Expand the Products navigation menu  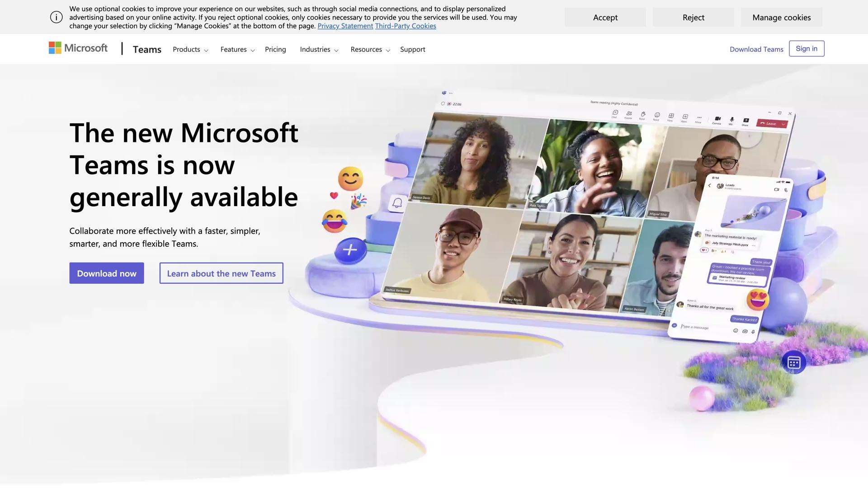click(190, 49)
